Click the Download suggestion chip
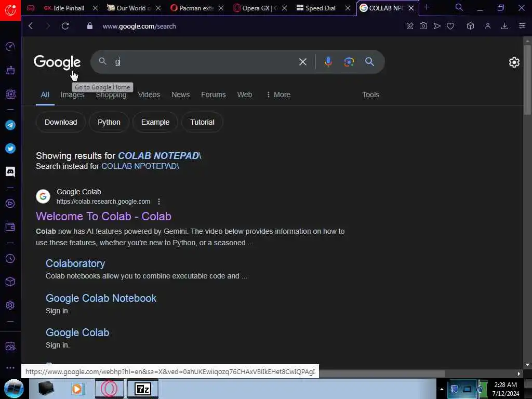 coord(61,122)
